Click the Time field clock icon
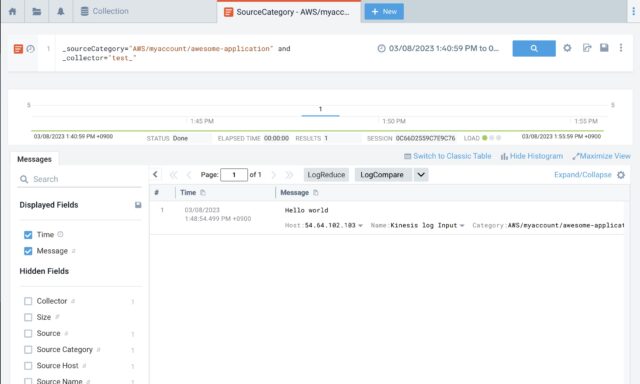Image resolution: width=640 pixels, height=384 pixels. point(60,234)
